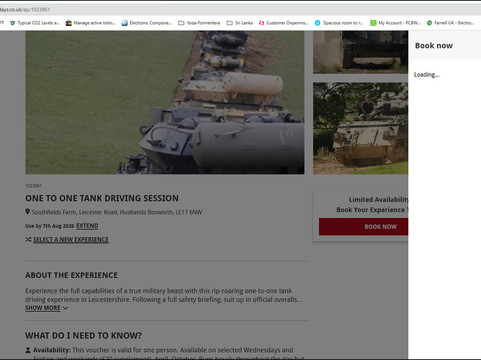Open the thumbnail of tank with driver
481x360 pixels.
[x=360, y=128]
